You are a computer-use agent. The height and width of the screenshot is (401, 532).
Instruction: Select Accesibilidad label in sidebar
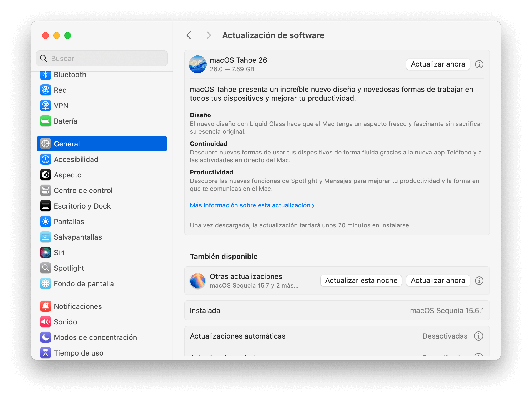click(x=76, y=159)
